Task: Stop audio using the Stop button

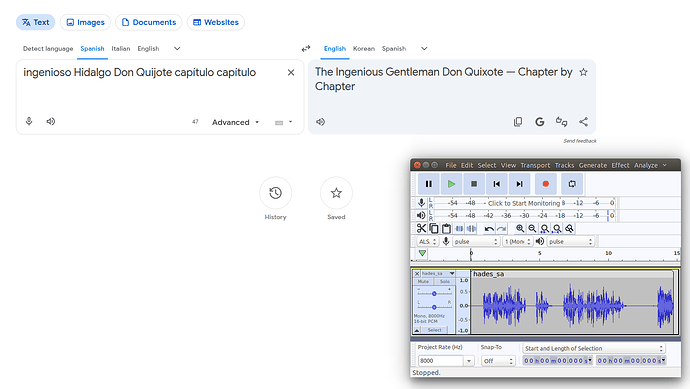Action: (474, 184)
